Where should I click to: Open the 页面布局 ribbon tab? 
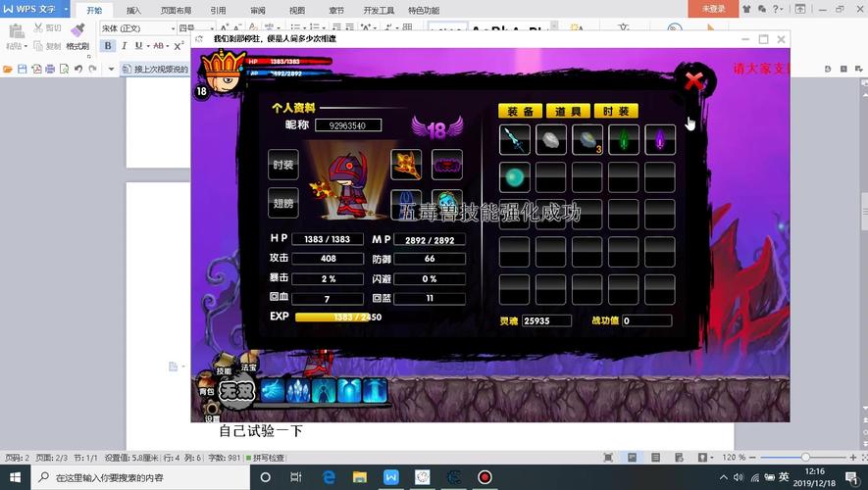[176, 10]
